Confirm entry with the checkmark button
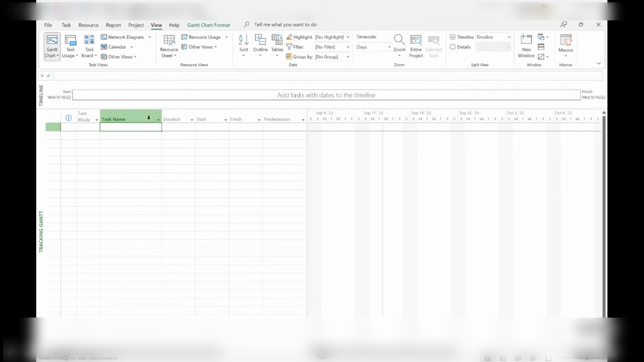644x362 pixels. (x=49, y=76)
